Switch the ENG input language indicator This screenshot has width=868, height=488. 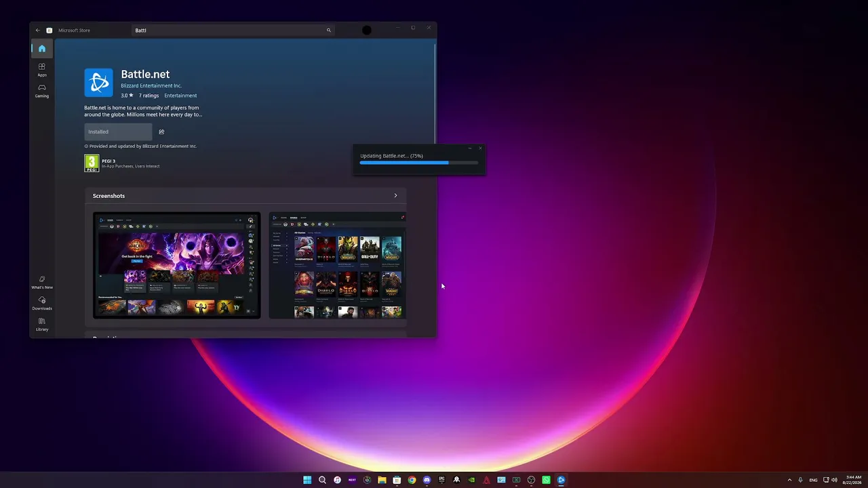tap(814, 480)
